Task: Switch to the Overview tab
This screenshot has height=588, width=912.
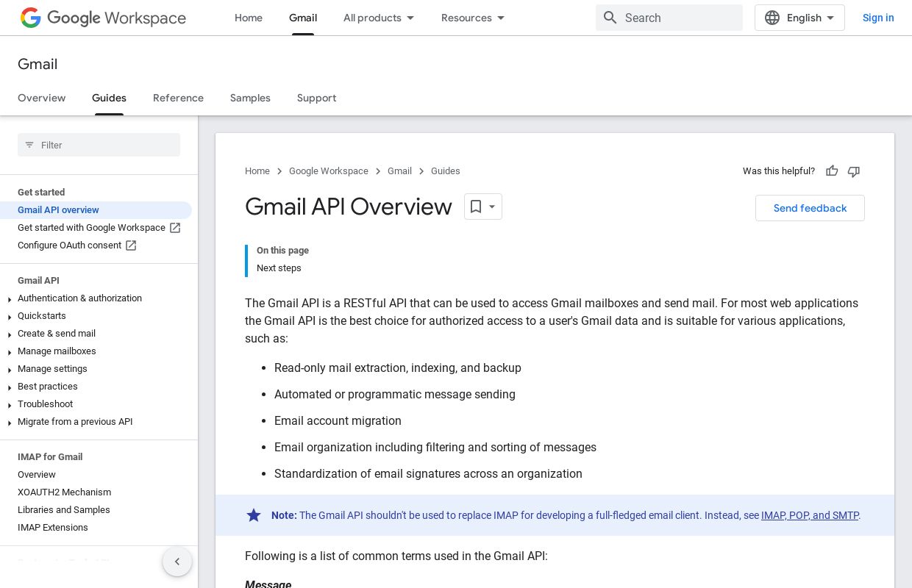Action: pos(42,98)
